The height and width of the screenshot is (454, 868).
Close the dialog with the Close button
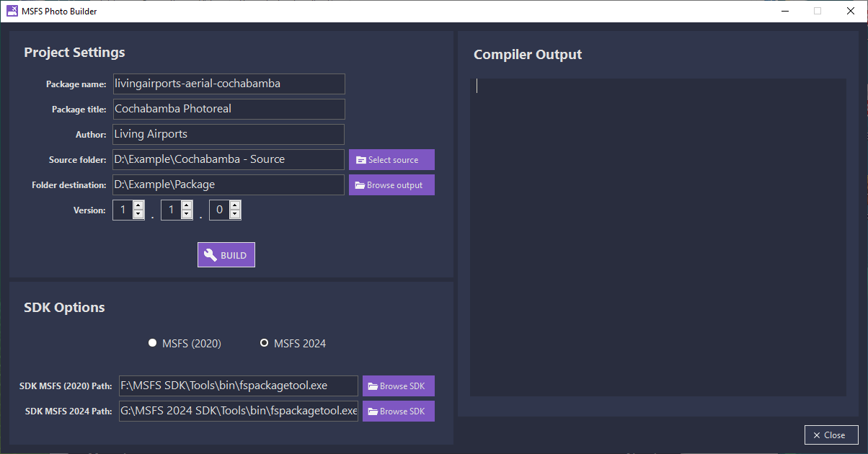click(831, 435)
